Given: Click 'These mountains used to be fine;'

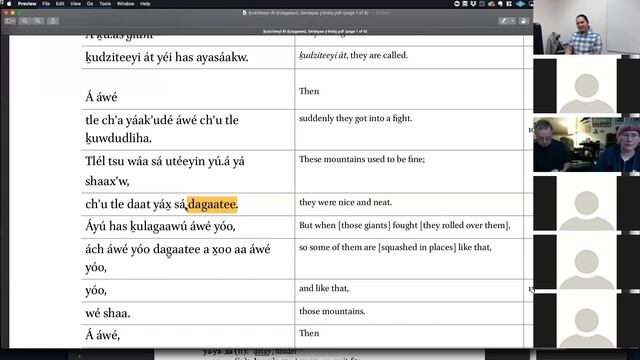Looking at the screenshot, I should tap(362, 159).
